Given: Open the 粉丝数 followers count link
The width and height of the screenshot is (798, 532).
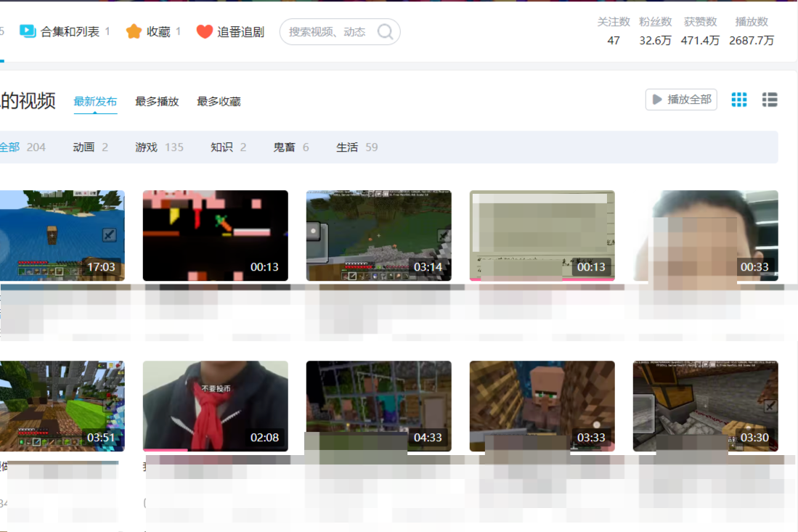Looking at the screenshot, I should click(655, 31).
